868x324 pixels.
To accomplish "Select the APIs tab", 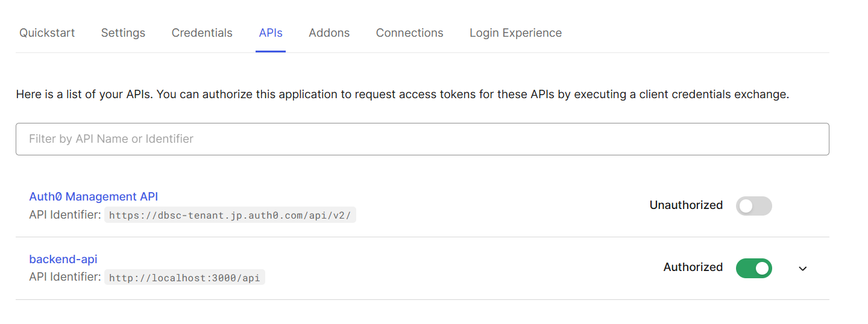I will click(x=271, y=33).
